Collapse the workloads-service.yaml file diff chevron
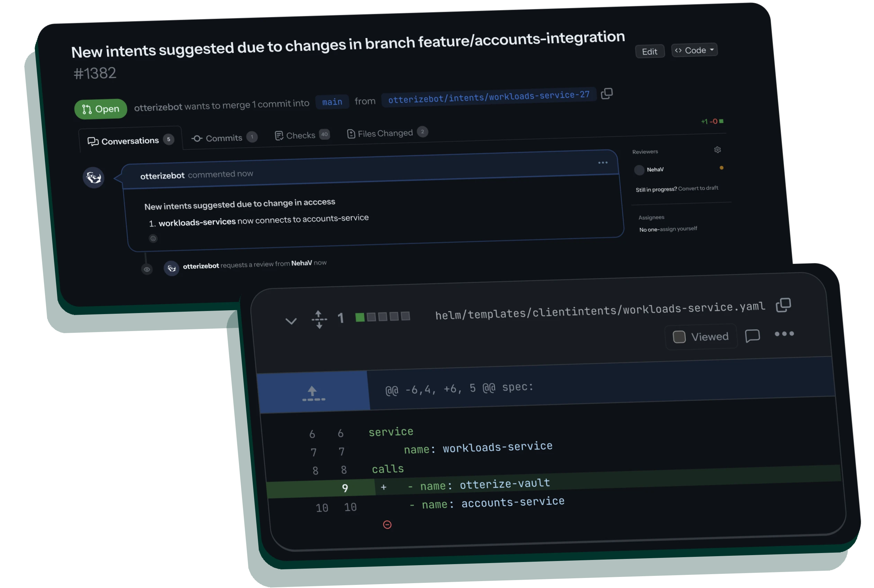Image resolution: width=874 pixels, height=588 pixels. pos(291,321)
